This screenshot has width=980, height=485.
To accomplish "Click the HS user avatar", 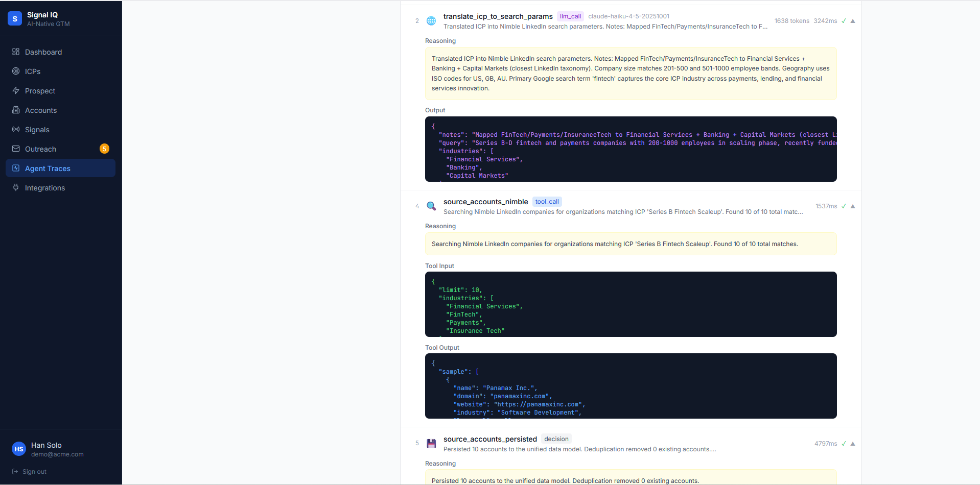I will [19, 449].
